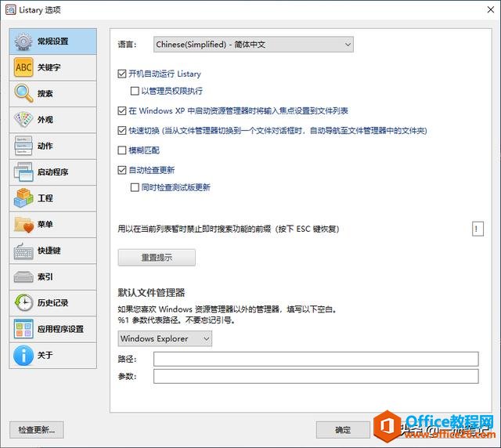Click the list icon for 动作
Image resolution: width=501 pixels, height=448 pixels.
(x=23, y=146)
